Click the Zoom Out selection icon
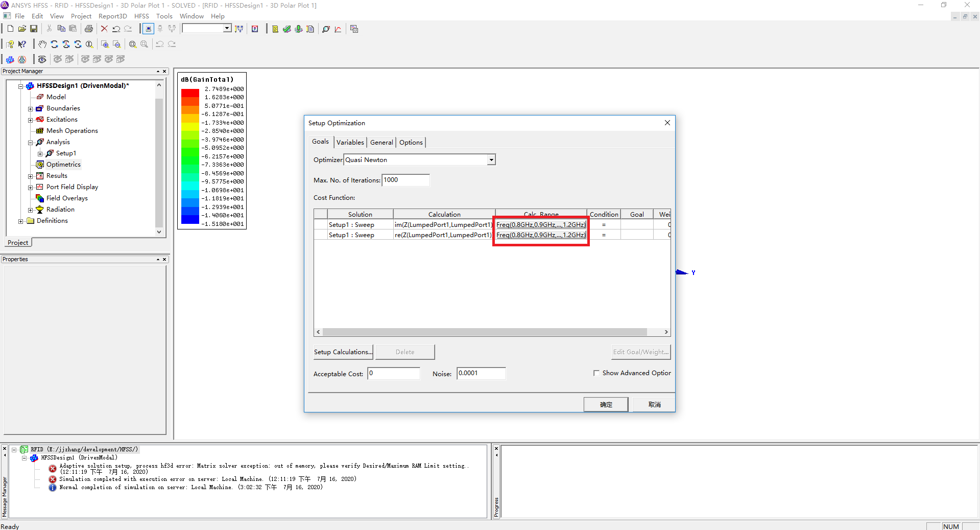This screenshot has width=980, height=530. pos(117,44)
